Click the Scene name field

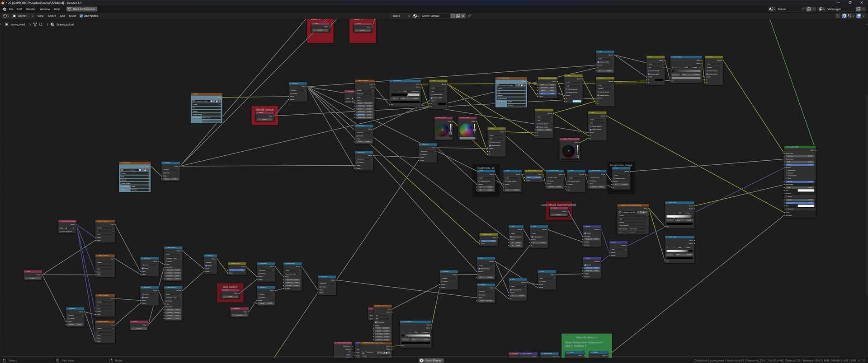(788, 9)
